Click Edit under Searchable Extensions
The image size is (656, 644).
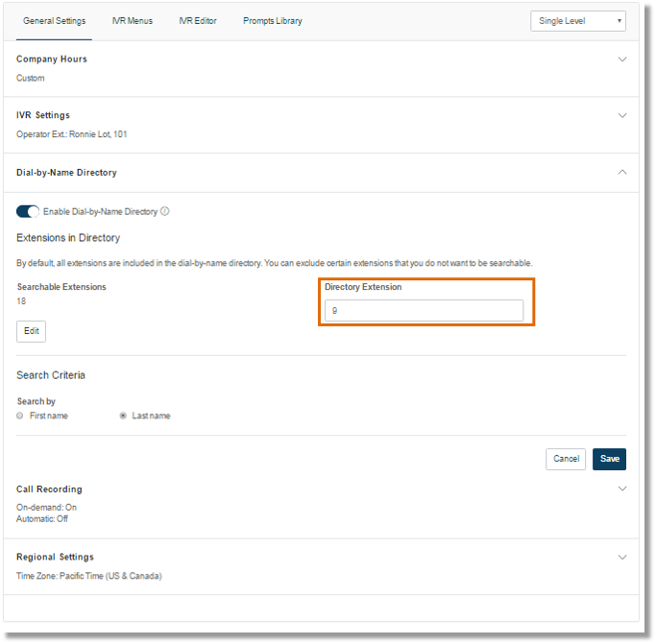(x=32, y=331)
